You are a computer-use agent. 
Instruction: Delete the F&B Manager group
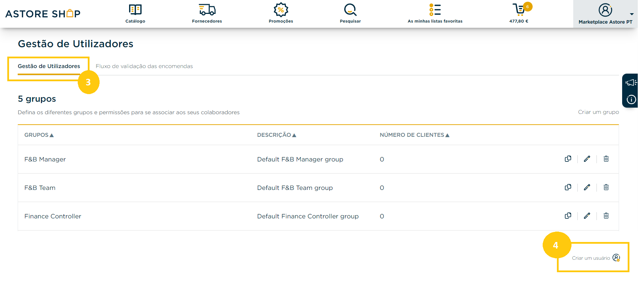(606, 159)
